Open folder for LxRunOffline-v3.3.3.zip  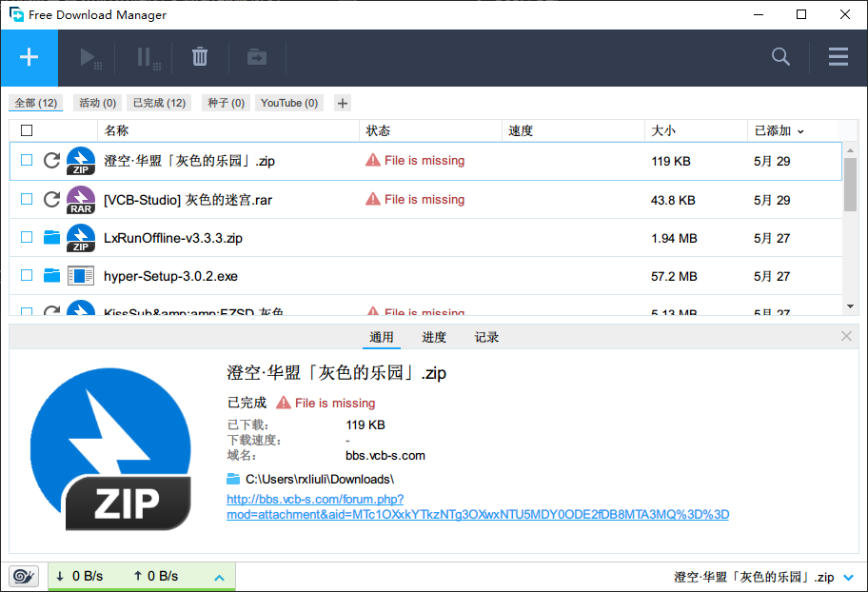(51, 238)
